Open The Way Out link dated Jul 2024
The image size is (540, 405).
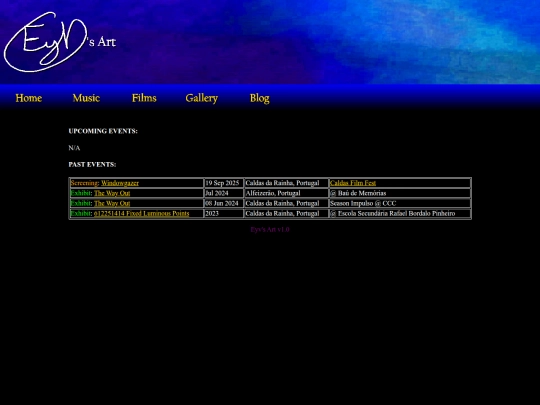pos(112,193)
